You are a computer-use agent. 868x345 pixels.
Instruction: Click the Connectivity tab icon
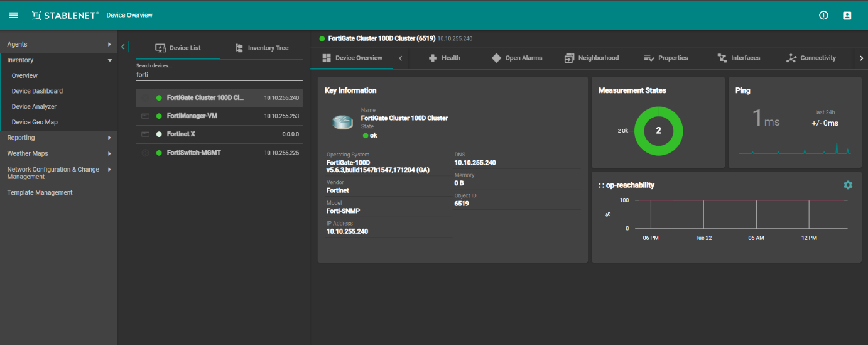[791, 58]
